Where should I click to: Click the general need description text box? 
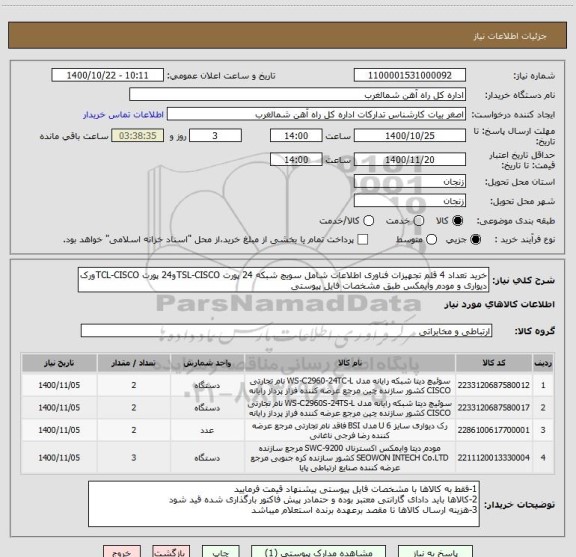point(283,280)
